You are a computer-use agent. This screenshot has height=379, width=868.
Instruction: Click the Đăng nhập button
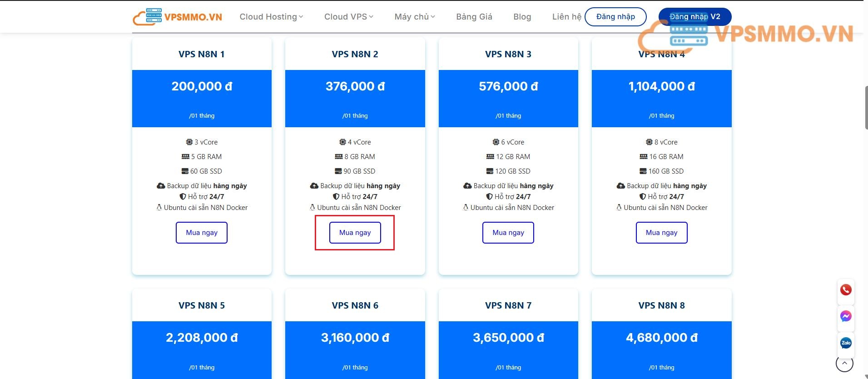pyautogui.click(x=615, y=17)
